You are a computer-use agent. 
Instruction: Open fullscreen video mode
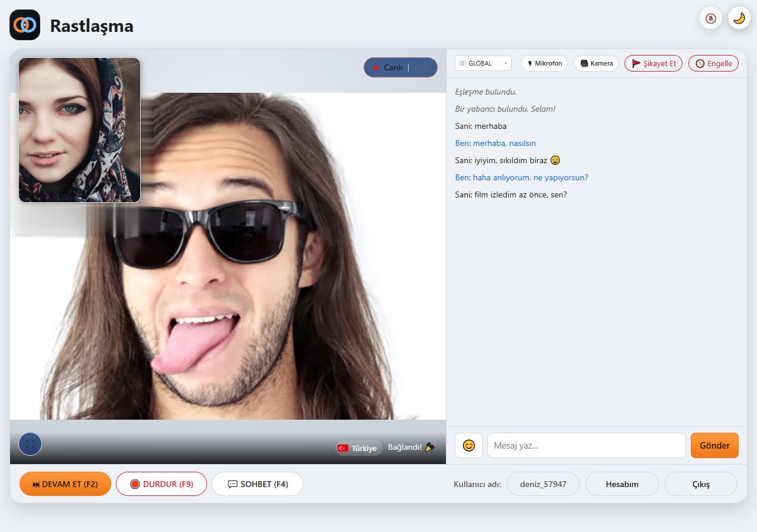[30, 444]
